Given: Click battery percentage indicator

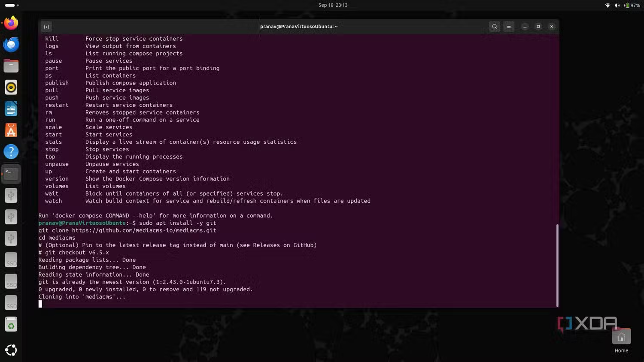Looking at the screenshot, I should 632,5.
